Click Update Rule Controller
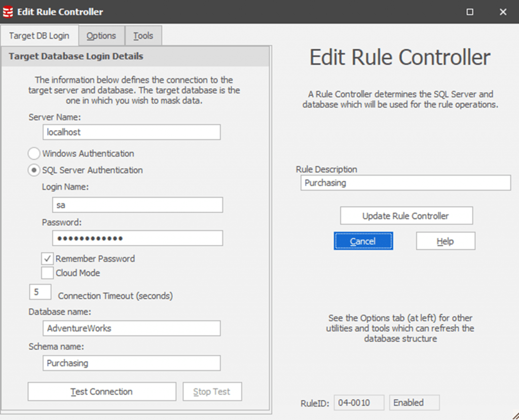Viewport: 519px width, 420px height. click(406, 215)
